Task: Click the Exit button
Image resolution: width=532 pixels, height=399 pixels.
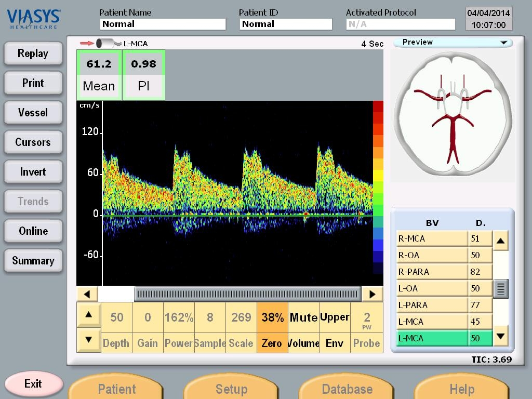Action: coord(33,384)
